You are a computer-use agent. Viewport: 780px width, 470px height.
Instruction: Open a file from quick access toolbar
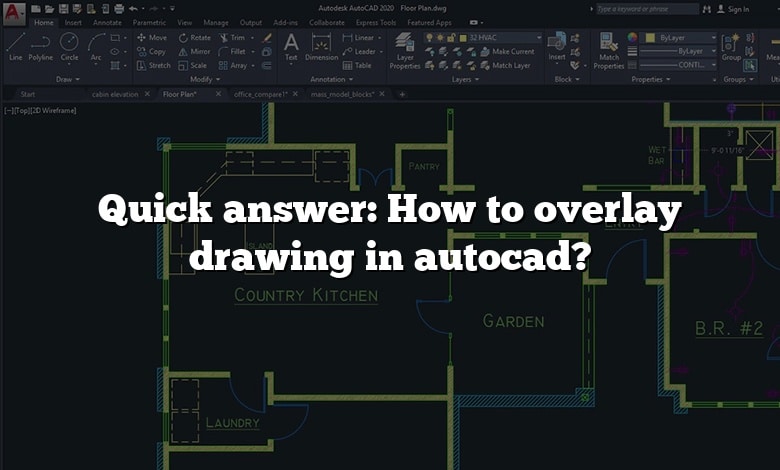(x=49, y=8)
